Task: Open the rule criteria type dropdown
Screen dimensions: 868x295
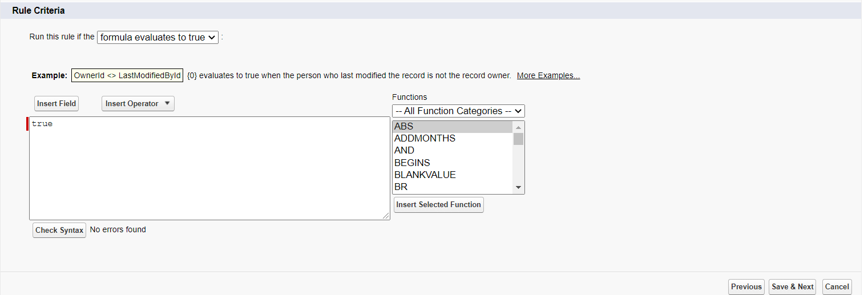Action: (158, 37)
